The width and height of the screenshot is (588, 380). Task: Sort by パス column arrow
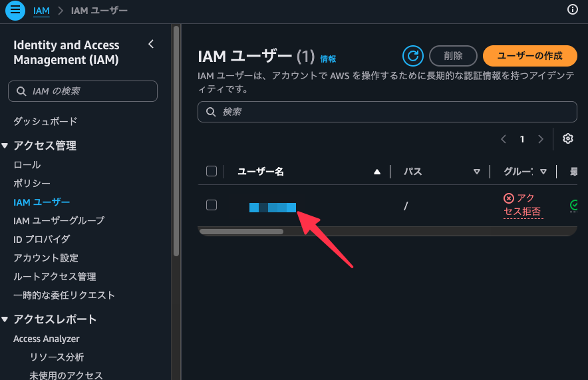477,172
